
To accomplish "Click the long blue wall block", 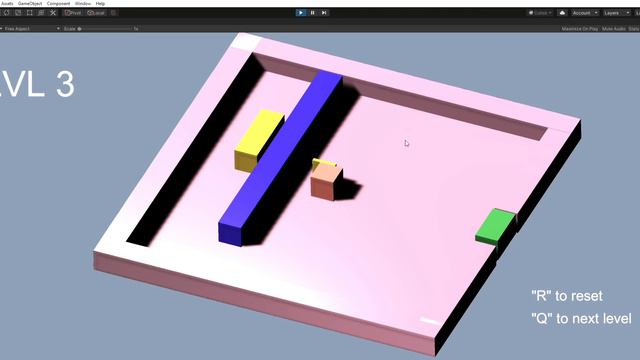I will (280, 158).
